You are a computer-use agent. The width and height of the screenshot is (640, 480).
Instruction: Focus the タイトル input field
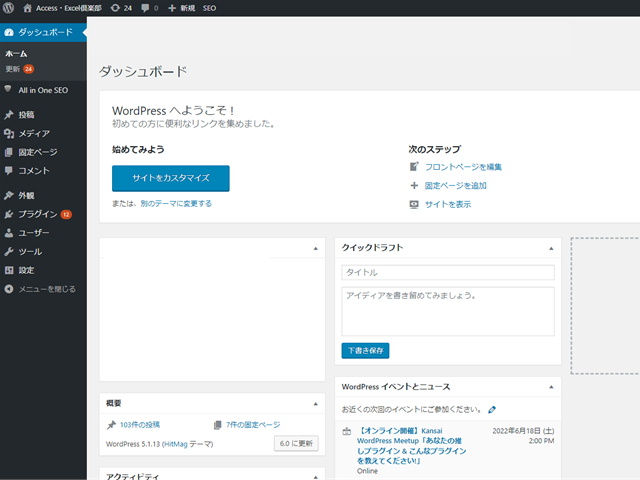click(x=448, y=273)
